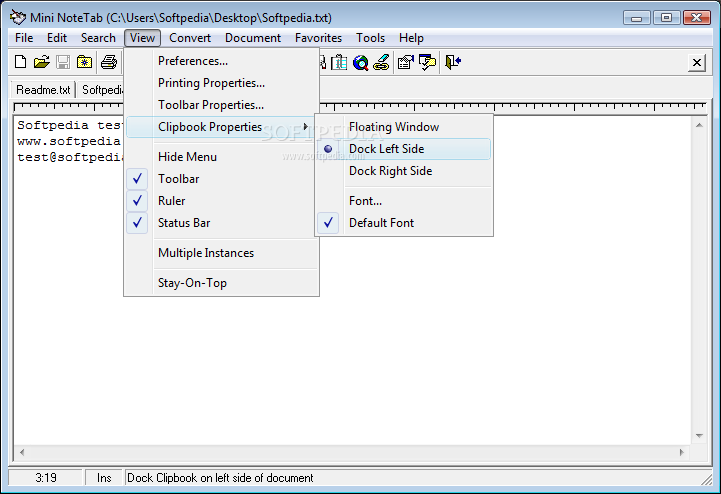
Task: Select the Dock Left Side option
Action: [x=404, y=149]
